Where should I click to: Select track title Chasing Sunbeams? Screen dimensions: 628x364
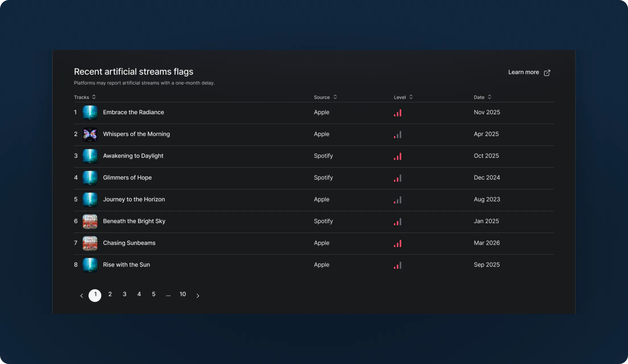coord(129,243)
